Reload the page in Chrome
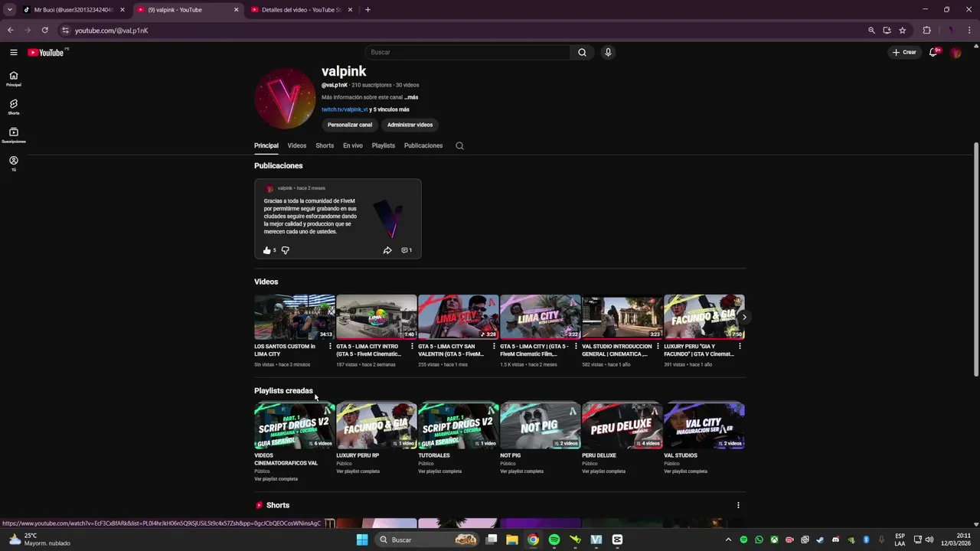The height and width of the screenshot is (551, 980). click(45, 31)
